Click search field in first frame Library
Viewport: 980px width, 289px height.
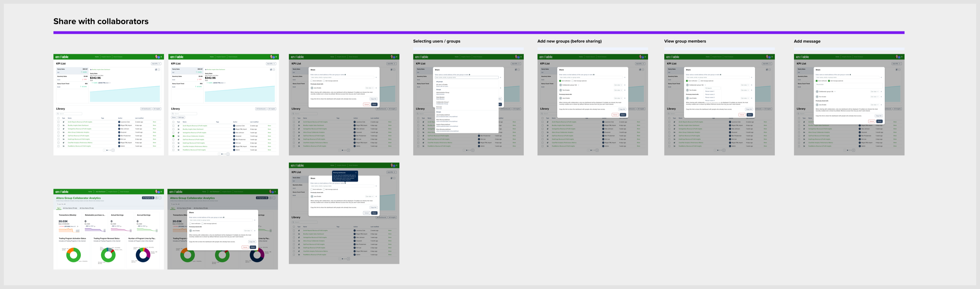[69, 114]
